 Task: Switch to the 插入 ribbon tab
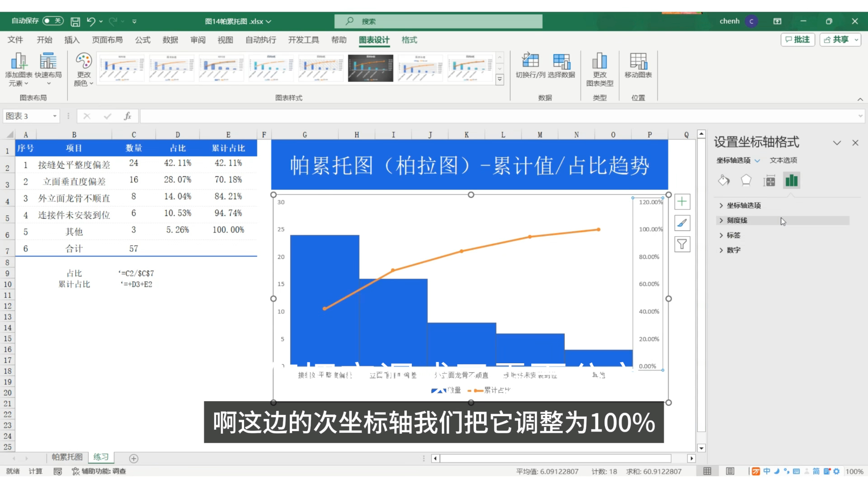pyautogui.click(x=72, y=40)
